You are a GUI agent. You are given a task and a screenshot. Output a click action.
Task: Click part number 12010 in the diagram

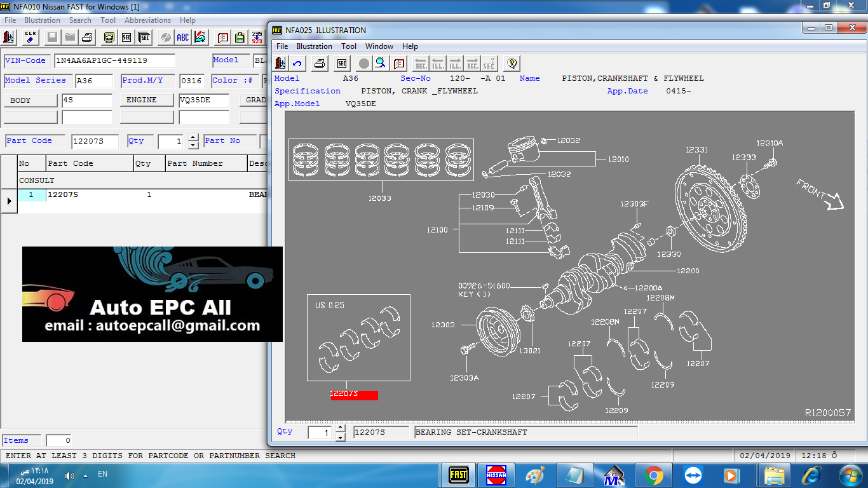pos(618,159)
